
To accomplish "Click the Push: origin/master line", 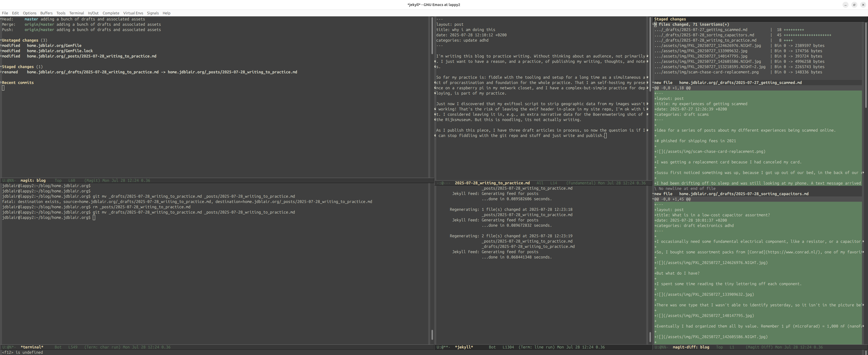I will point(81,30).
